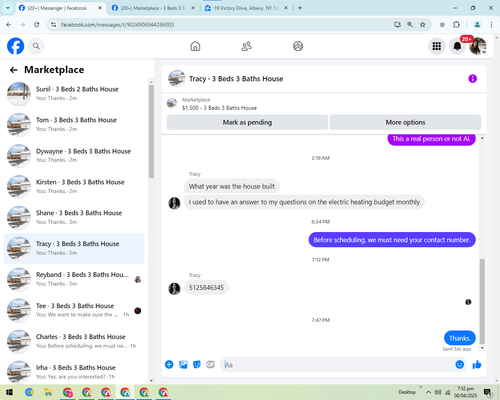Click the volume speaker tray icon
This screenshot has height=400, width=500.
[x=438, y=392]
